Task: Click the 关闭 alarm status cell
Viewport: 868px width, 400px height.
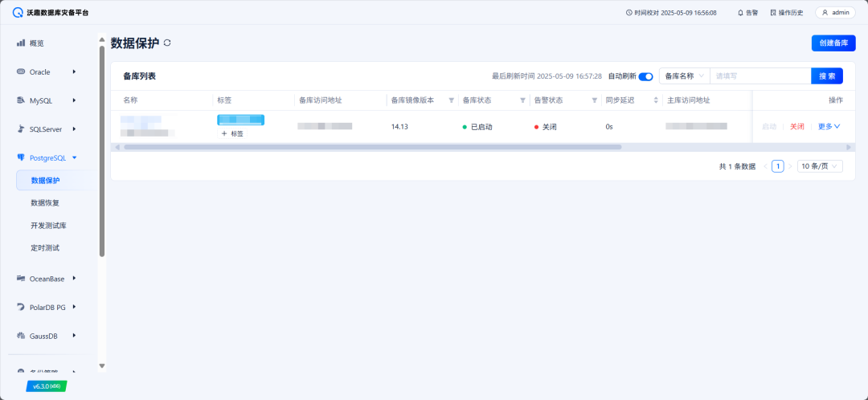Action: (545, 127)
